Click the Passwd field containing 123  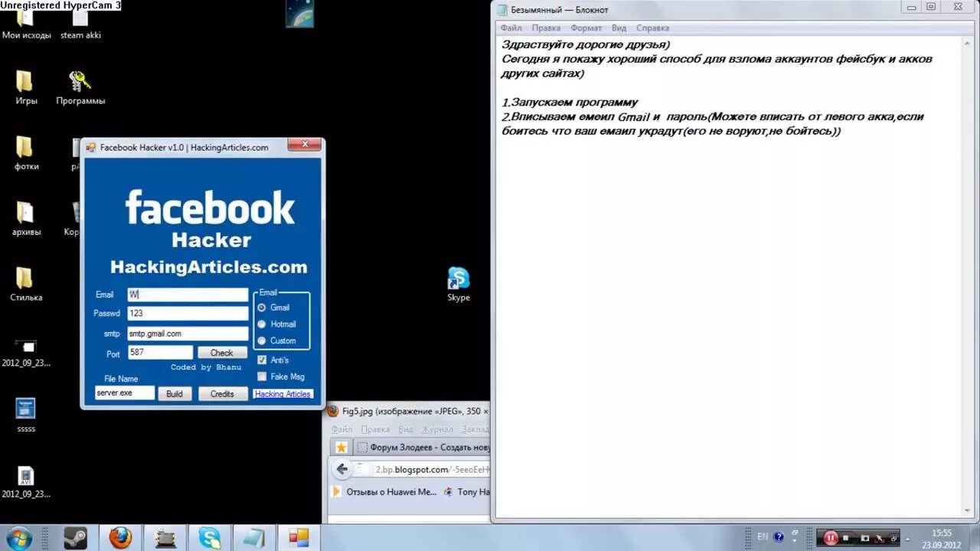188,313
